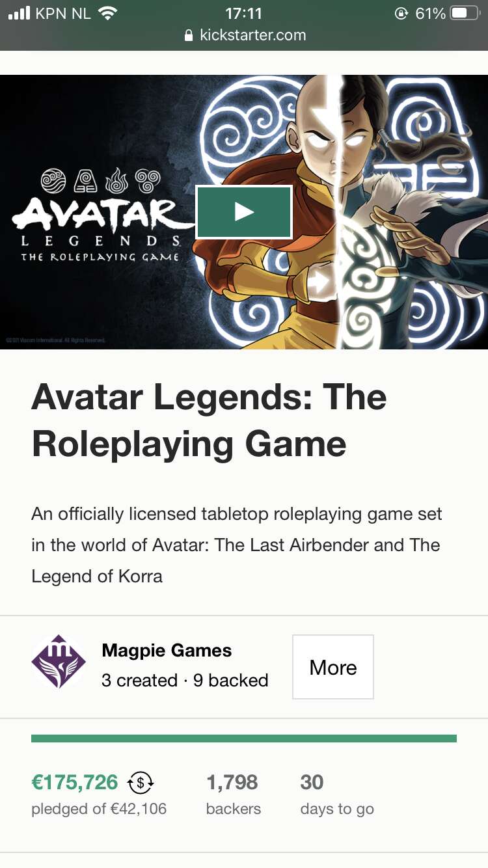The width and height of the screenshot is (488, 868).
Task: Tap the €175,726 pledged amount
Action: (x=75, y=782)
